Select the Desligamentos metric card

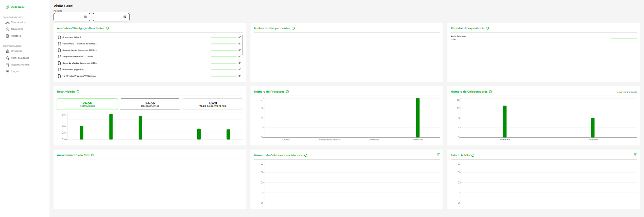click(x=150, y=104)
